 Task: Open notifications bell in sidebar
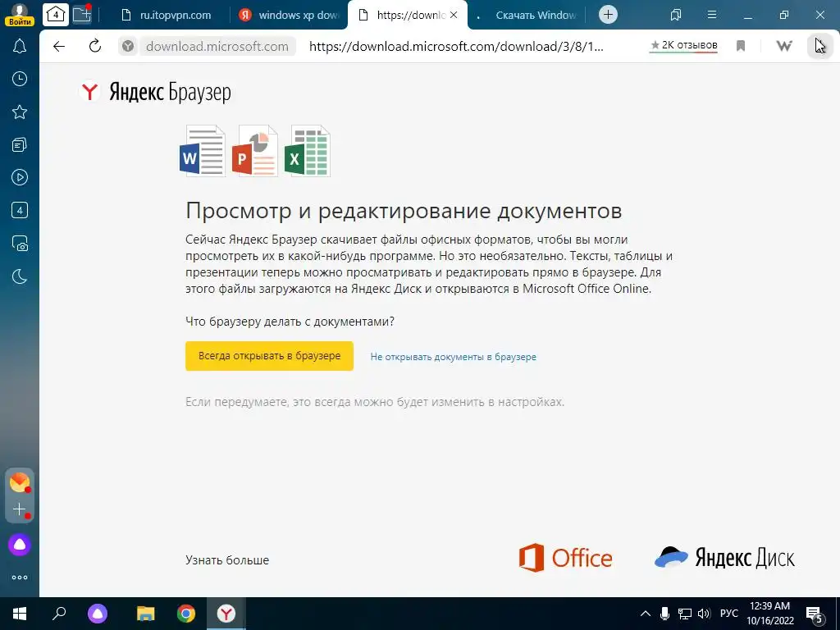pyautogui.click(x=20, y=46)
